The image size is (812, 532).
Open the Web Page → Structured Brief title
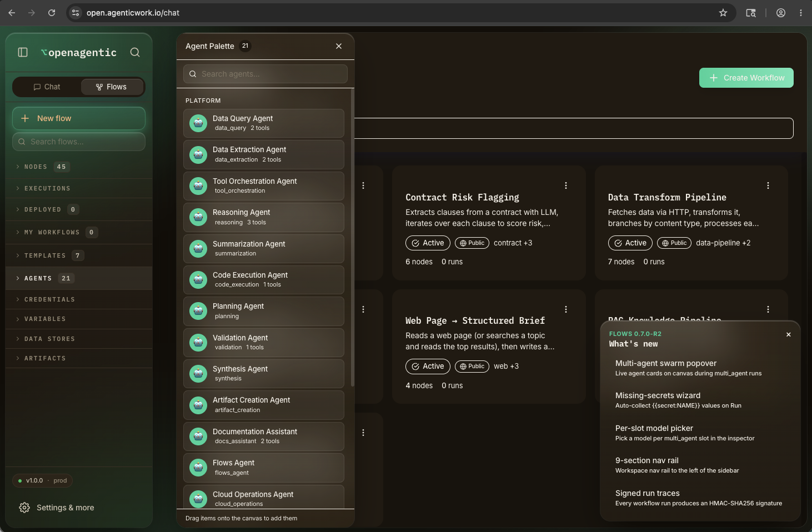pos(475,320)
